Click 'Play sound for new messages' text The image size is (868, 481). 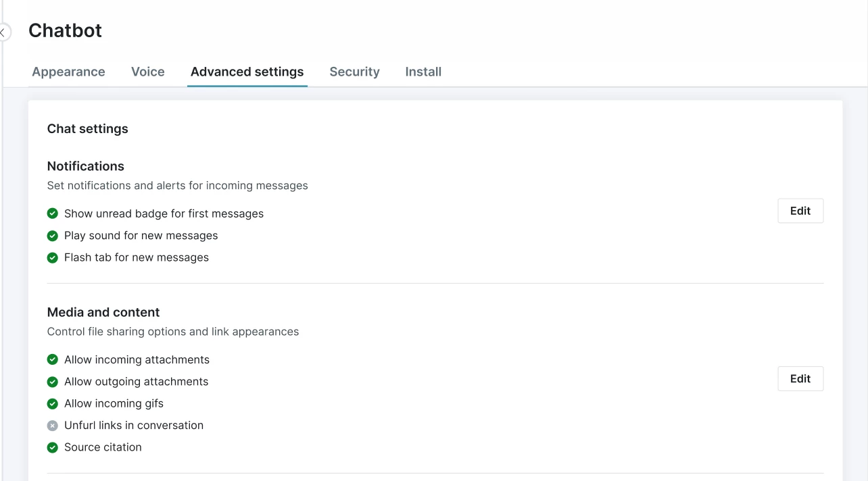141,236
